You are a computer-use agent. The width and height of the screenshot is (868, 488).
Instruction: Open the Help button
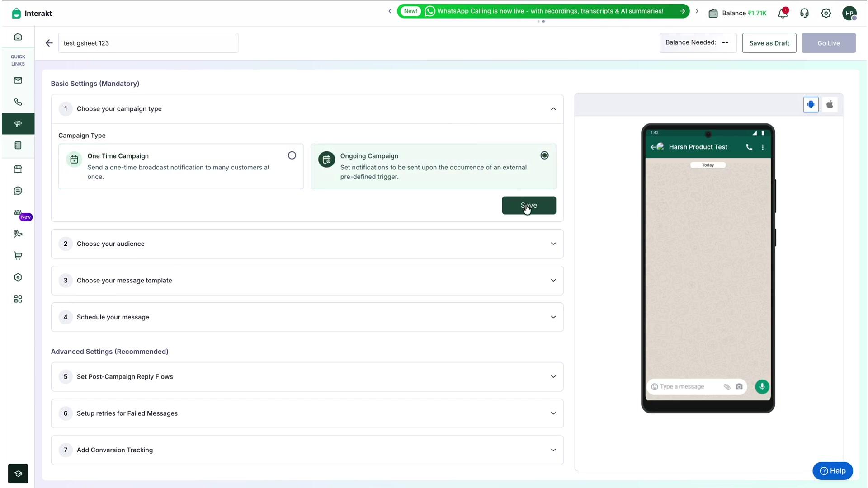(x=832, y=471)
